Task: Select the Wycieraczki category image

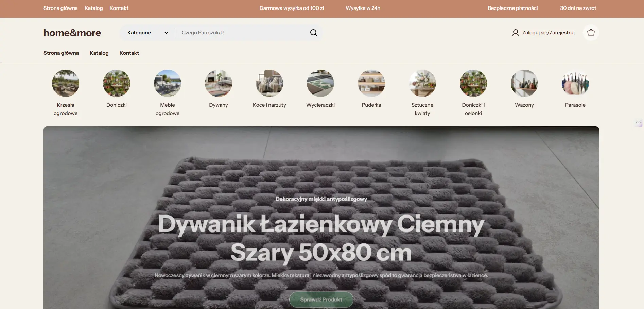Action: pos(320,83)
